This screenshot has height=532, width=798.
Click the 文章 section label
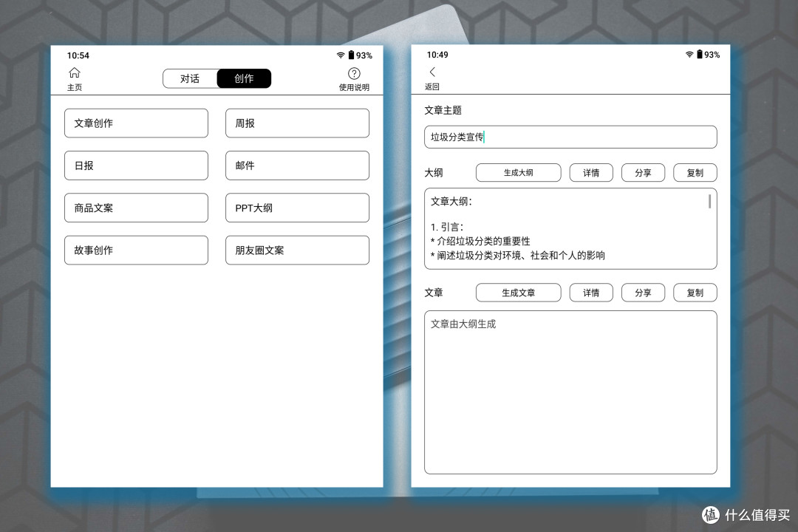tap(434, 293)
